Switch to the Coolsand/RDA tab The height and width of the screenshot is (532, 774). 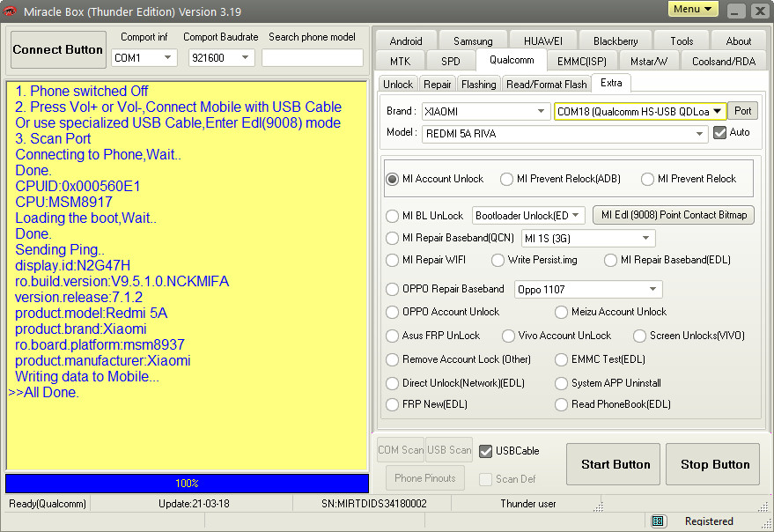724,62
